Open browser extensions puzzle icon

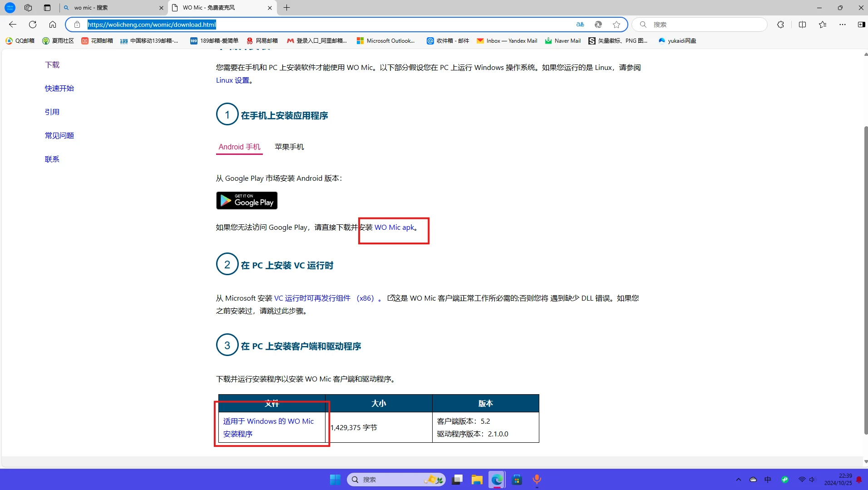780,25
